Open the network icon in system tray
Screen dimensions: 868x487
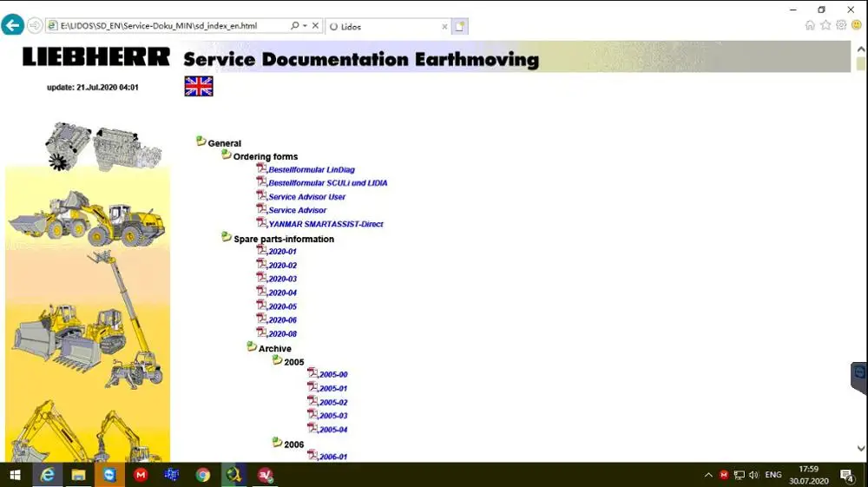tap(739, 475)
